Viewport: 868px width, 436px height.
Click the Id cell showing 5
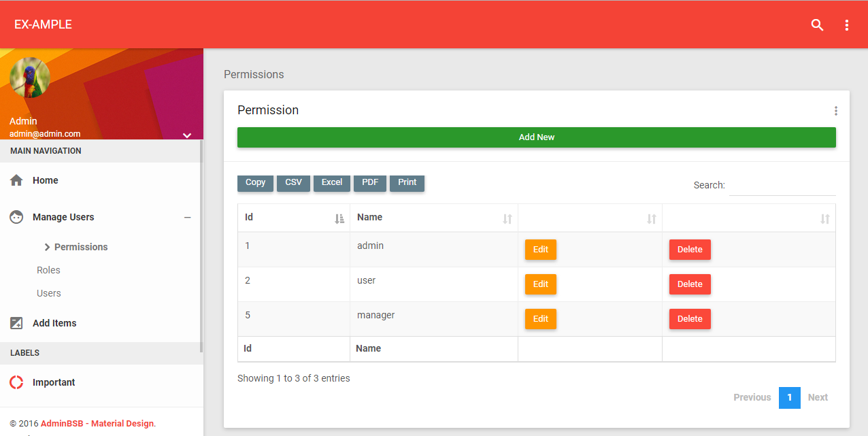[294, 319]
